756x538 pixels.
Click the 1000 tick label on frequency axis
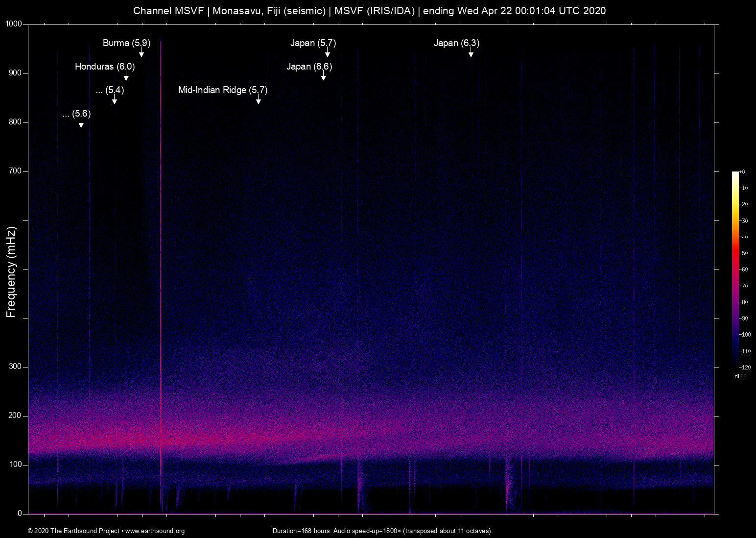(14, 24)
